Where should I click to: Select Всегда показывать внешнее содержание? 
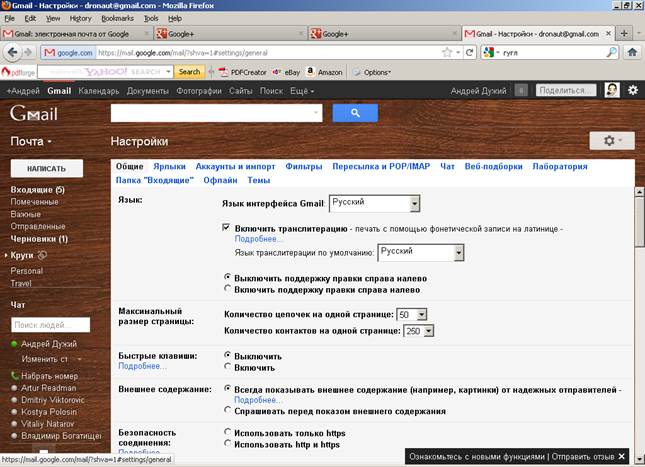point(227,388)
